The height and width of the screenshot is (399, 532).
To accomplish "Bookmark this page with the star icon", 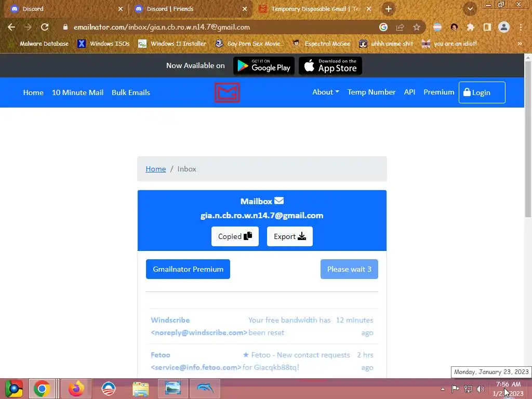I will click(x=417, y=27).
